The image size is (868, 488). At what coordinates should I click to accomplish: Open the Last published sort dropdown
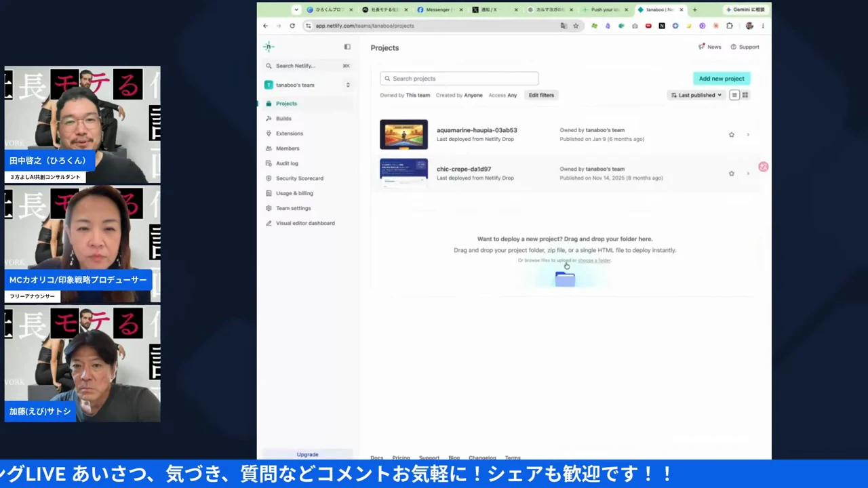point(696,95)
